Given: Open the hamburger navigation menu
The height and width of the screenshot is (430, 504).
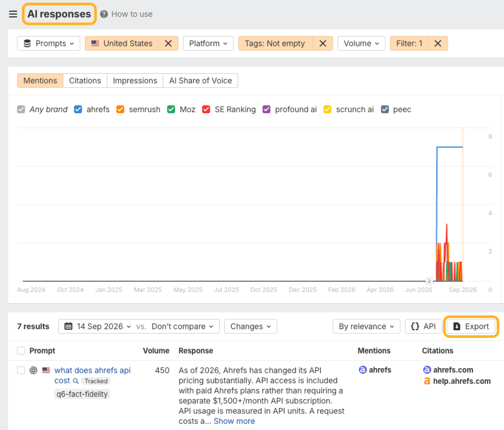Looking at the screenshot, I should (13, 14).
